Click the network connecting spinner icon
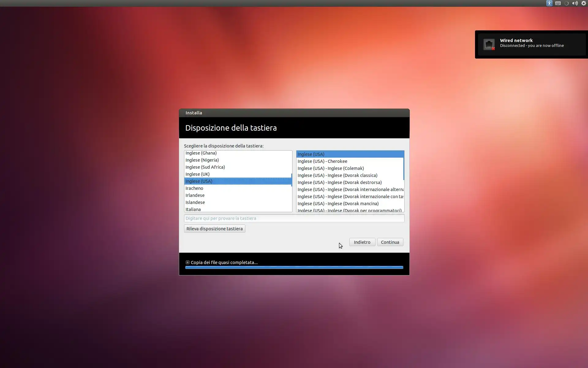This screenshot has height=368, width=588. 567,3
